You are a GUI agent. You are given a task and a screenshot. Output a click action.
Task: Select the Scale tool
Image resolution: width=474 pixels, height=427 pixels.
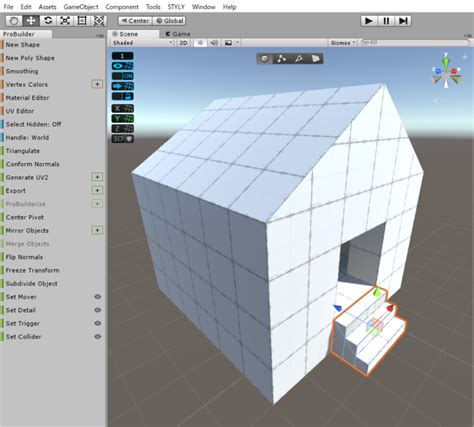(65, 21)
